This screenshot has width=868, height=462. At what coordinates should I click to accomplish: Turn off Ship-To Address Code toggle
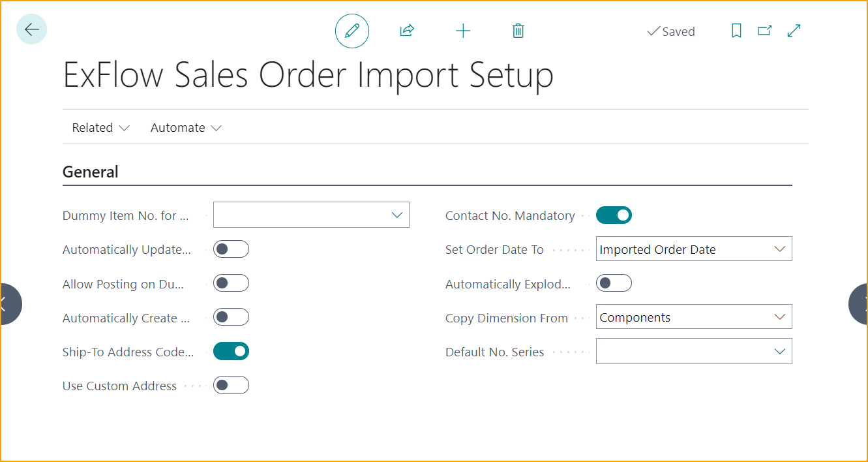pyautogui.click(x=231, y=351)
